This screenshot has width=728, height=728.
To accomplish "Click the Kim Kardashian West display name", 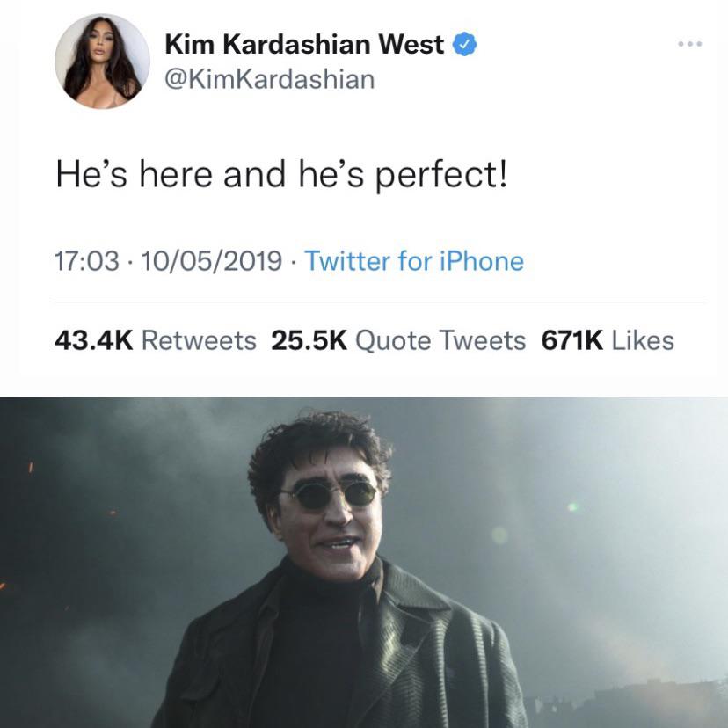I will pyautogui.click(x=304, y=45).
